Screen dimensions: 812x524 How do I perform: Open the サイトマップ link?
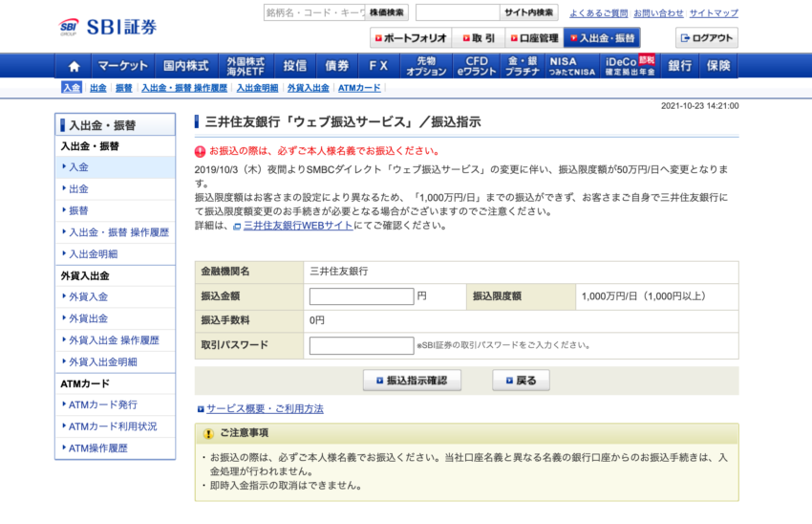[x=714, y=13]
